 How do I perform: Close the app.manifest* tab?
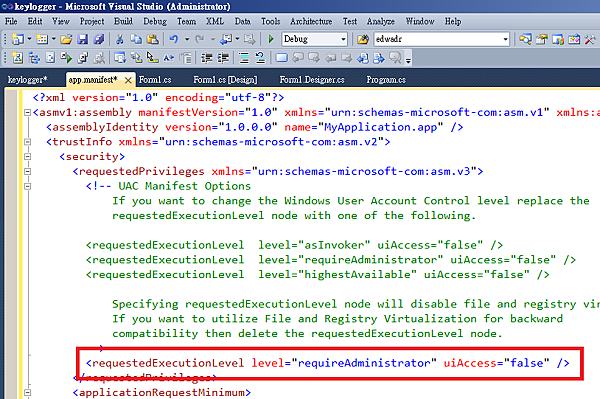tap(128, 80)
